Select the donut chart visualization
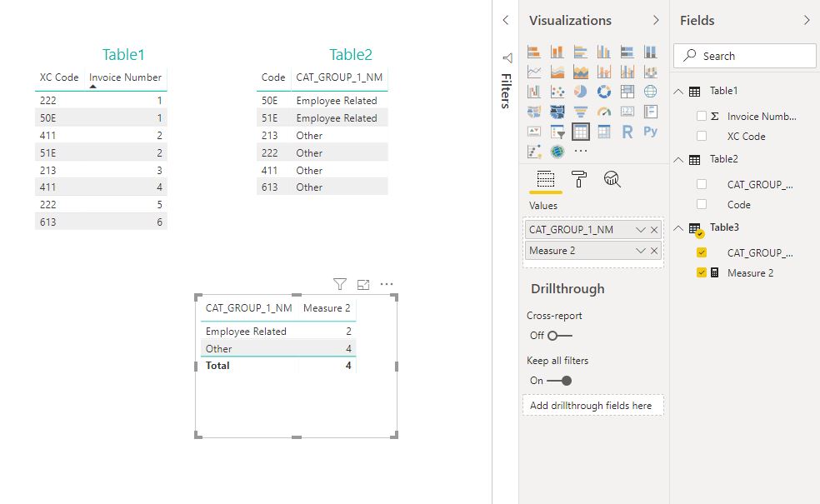 tap(604, 92)
